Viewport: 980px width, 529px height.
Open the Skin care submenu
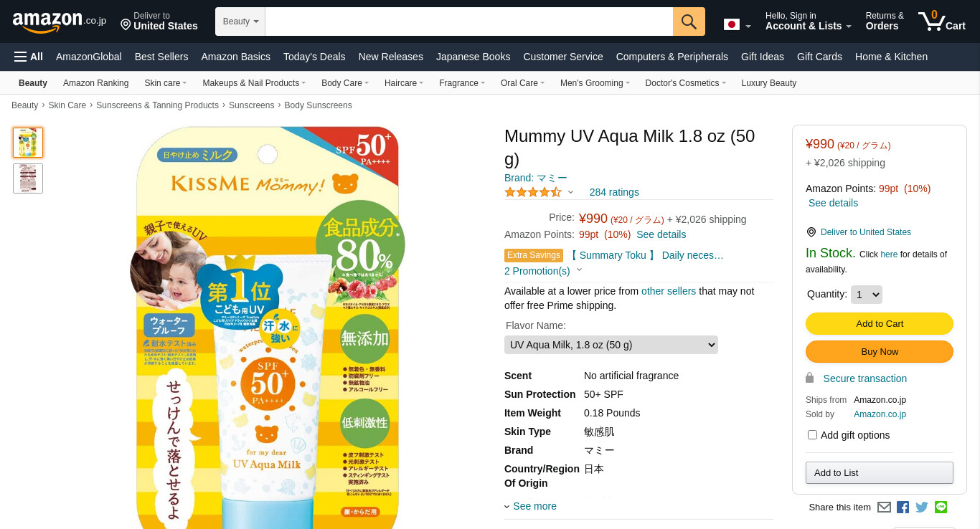[x=165, y=83]
